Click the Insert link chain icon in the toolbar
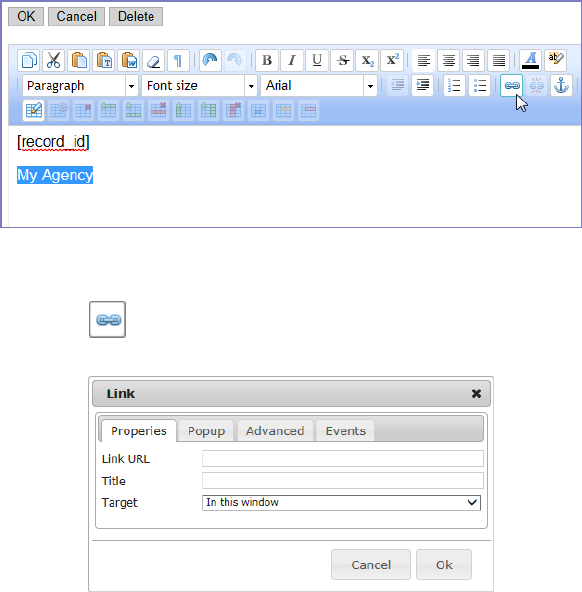Viewport: 582px width, 592px height. coord(511,86)
